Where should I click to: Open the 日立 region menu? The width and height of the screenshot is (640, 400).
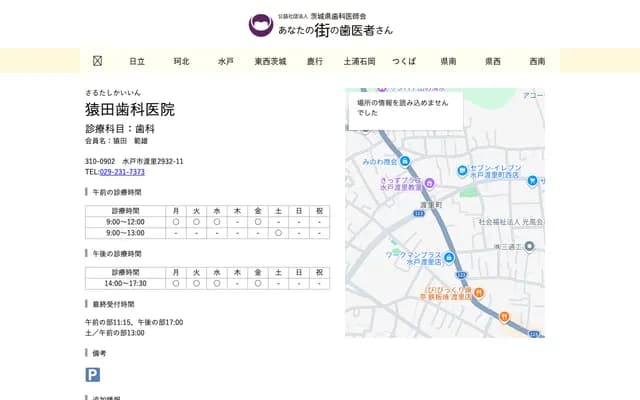click(x=137, y=61)
